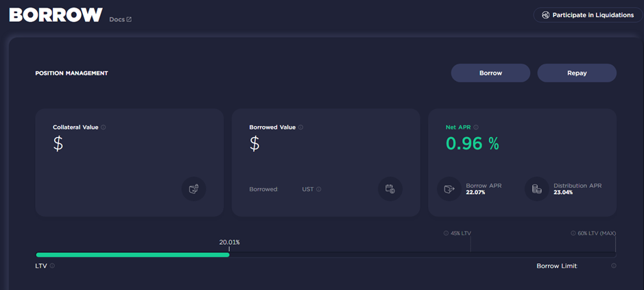Click the Repay button
The width and height of the screenshot is (644, 290).
(x=577, y=73)
